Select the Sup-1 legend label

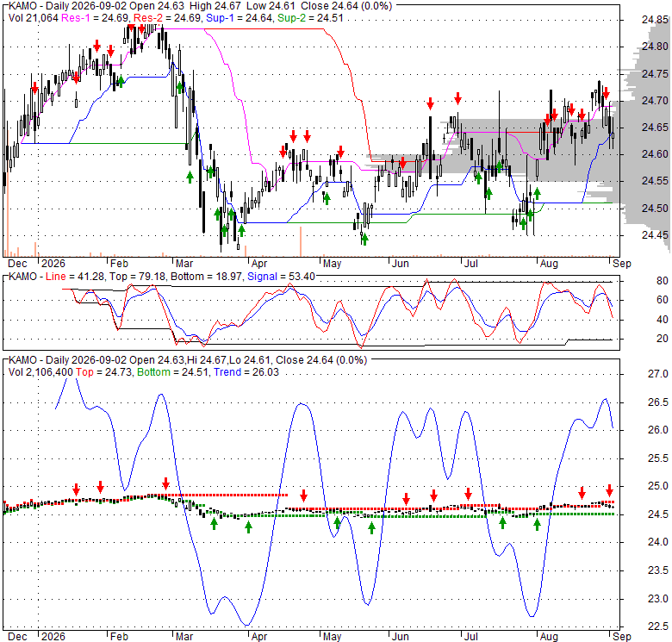(x=218, y=17)
